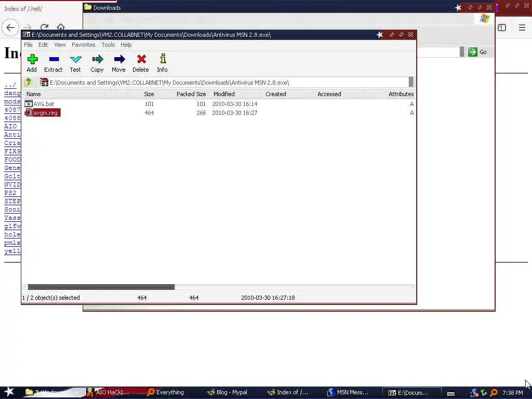The height and width of the screenshot is (399, 532).
Task: Click the star icon in 7-Zip title bar
Action: pos(380,35)
